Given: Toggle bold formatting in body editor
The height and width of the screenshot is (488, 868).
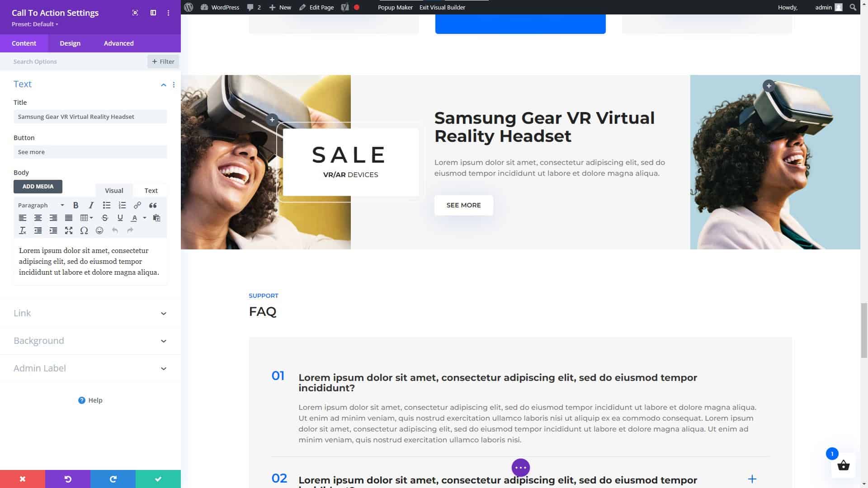Looking at the screenshot, I should 76,205.
